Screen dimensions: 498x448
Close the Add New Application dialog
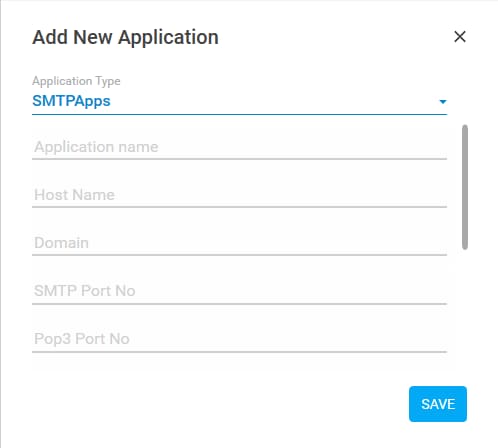point(460,37)
